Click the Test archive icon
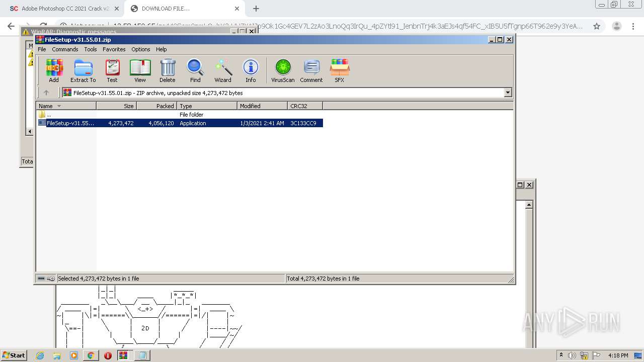The width and height of the screenshot is (644, 362). 112,70
